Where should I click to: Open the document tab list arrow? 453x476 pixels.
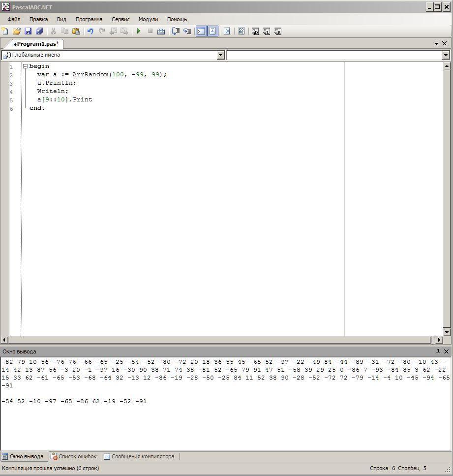(x=436, y=44)
